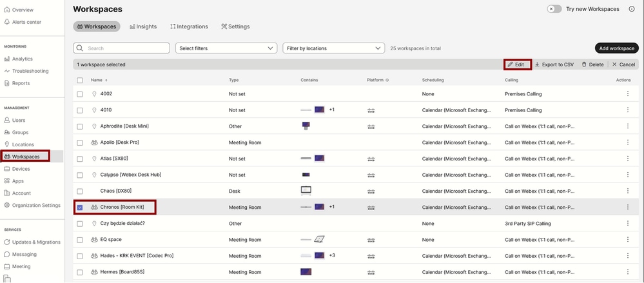Sort the table by Name column
Screen dimensions: 644x283
coord(99,80)
